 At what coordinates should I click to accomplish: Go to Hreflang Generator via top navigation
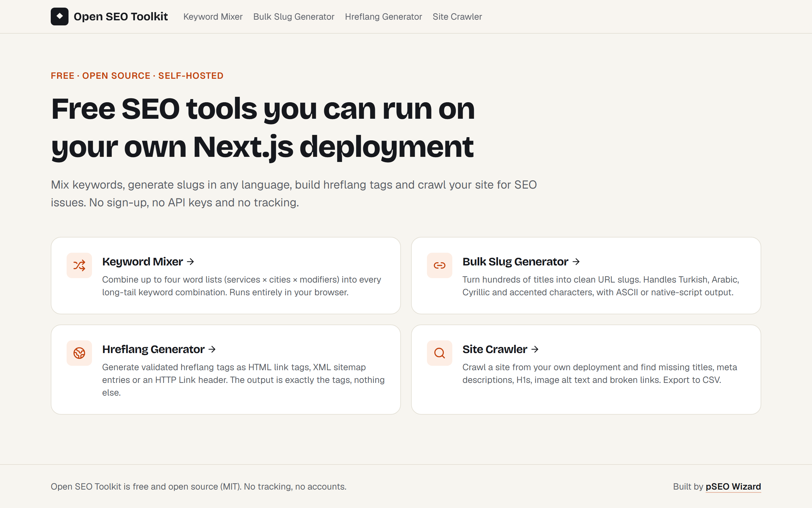(x=383, y=17)
